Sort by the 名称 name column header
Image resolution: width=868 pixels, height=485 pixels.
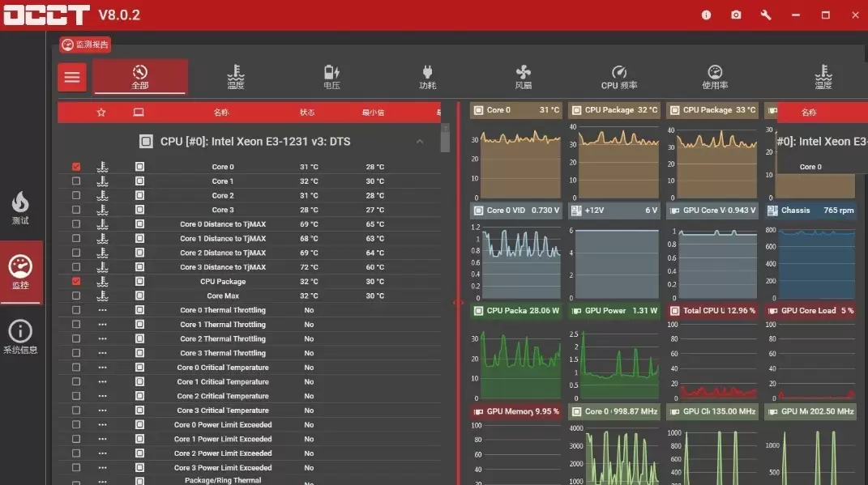coord(221,113)
